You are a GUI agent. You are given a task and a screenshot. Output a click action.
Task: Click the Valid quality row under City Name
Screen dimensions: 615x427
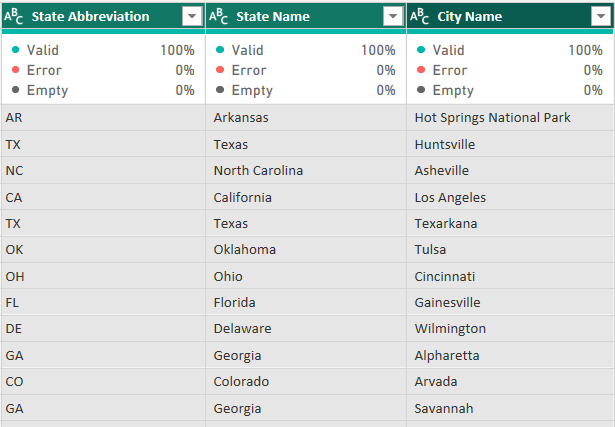pos(509,50)
